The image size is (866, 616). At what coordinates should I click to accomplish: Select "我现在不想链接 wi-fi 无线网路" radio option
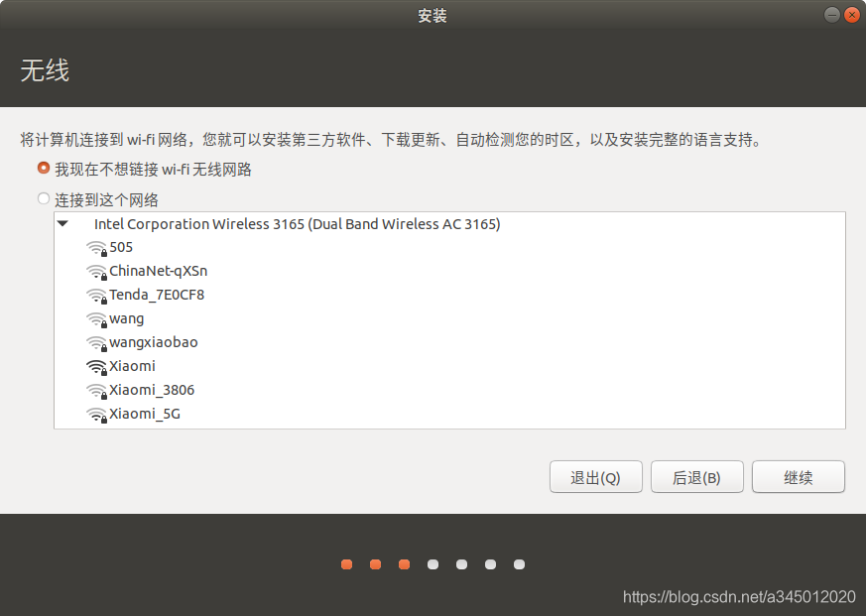tap(44, 168)
